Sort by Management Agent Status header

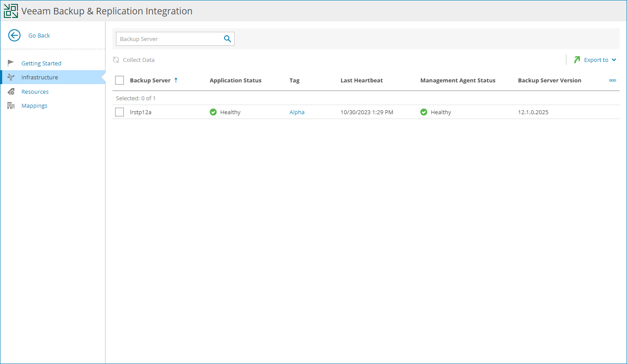click(x=458, y=80)
